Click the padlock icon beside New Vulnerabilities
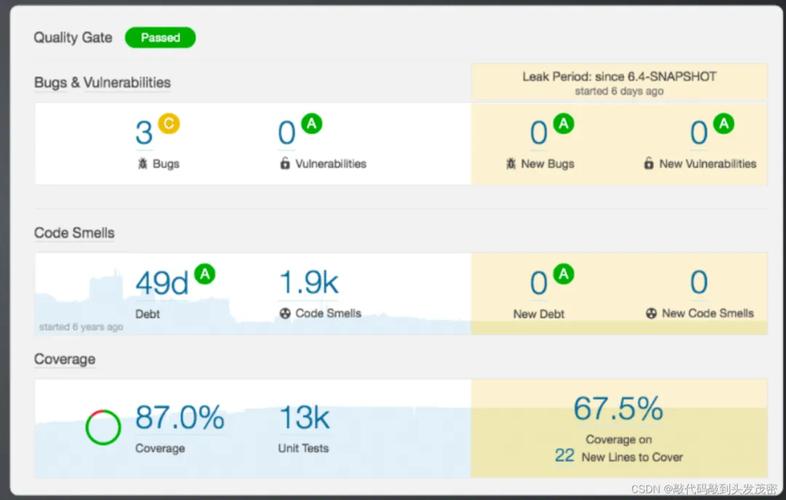Viewport: 786px width, 500px height. tap(648, 164)
